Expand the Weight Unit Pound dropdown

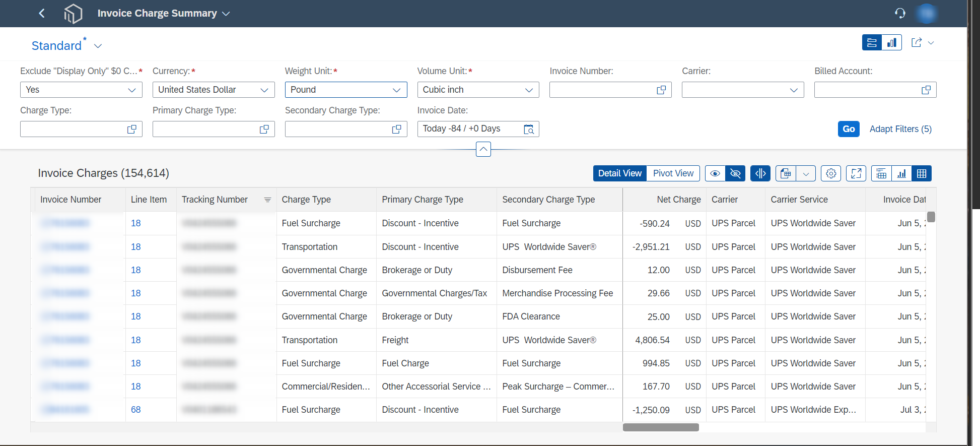346,90
